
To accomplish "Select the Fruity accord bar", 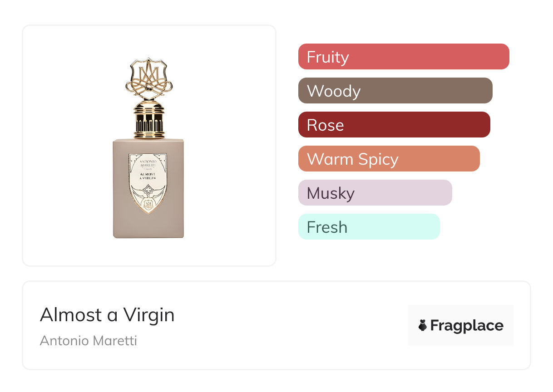I will (403, 57).
